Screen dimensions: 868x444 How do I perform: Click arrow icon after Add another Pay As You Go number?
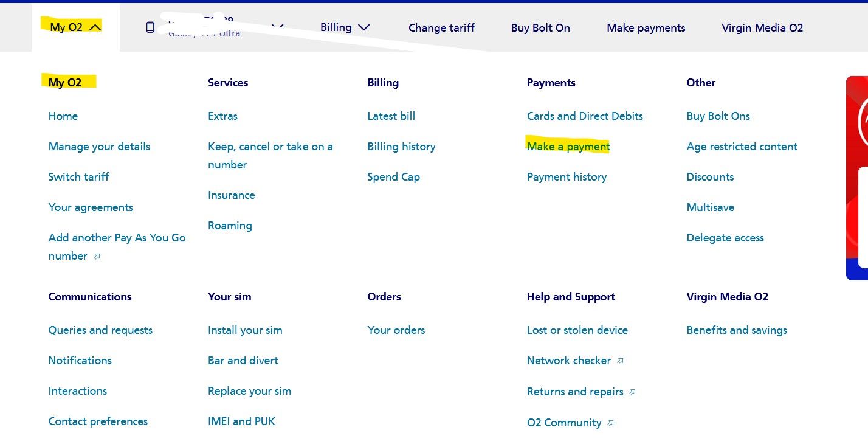(97, 257)
